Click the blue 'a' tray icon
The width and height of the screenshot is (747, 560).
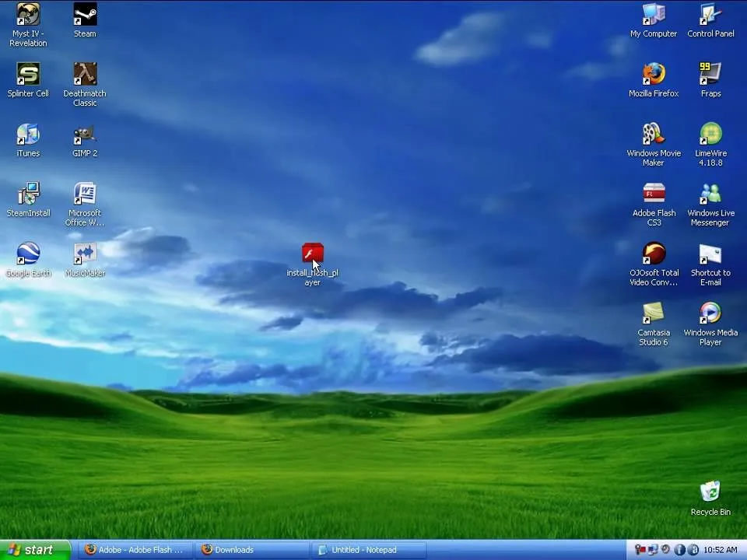693,550
